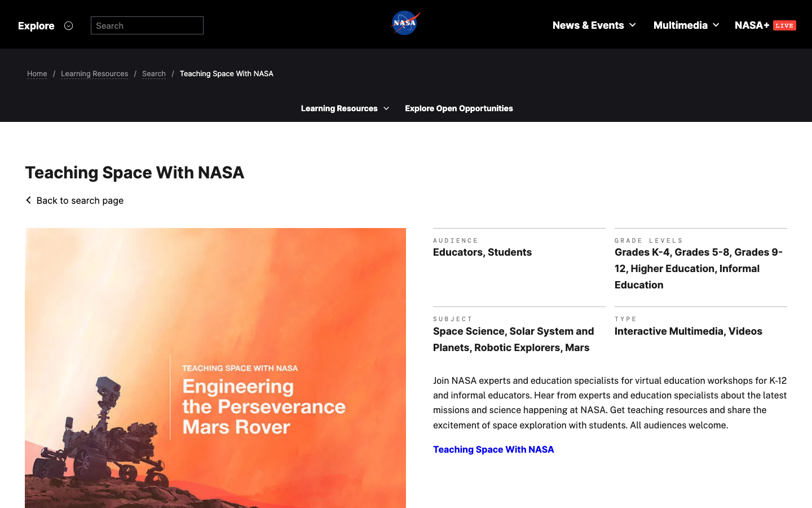This screenshot has width=812, height=508.
Task: Click the 'SUBJECT' label
Action: (x=453, y=319)
